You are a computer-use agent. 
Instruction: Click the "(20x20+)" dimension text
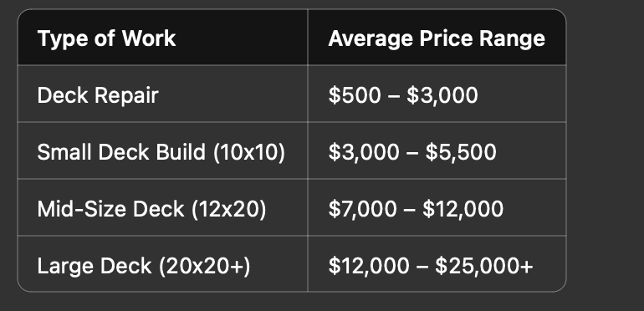coord(204,267)
